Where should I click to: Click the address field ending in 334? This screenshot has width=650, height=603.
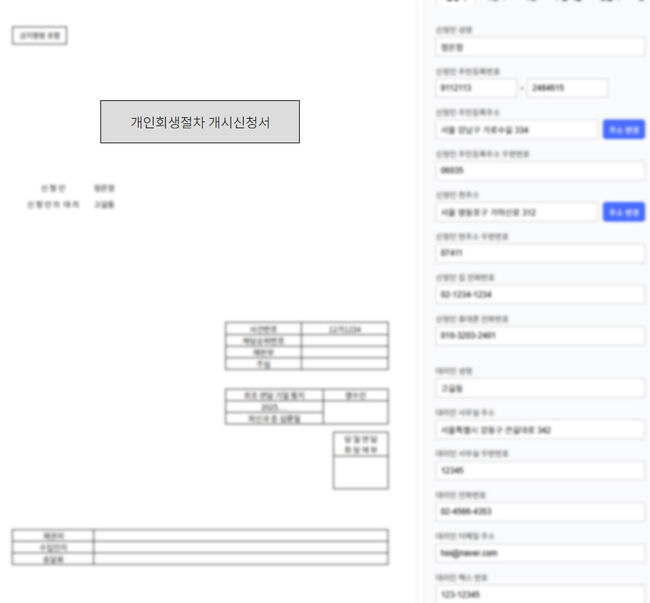coord(517,129)
